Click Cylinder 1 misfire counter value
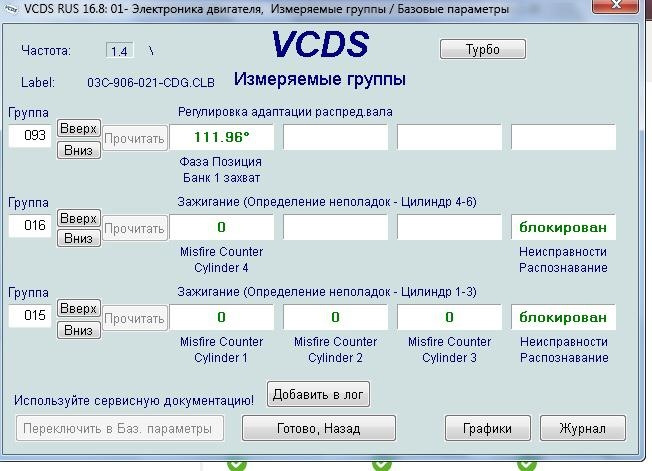The image size is (652, 471). tap(222, 317)
